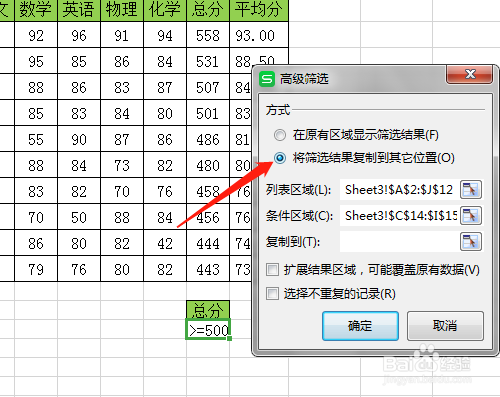Click the list range picker icon
This screenshot has width=500, height=397.
coord(471,190)
